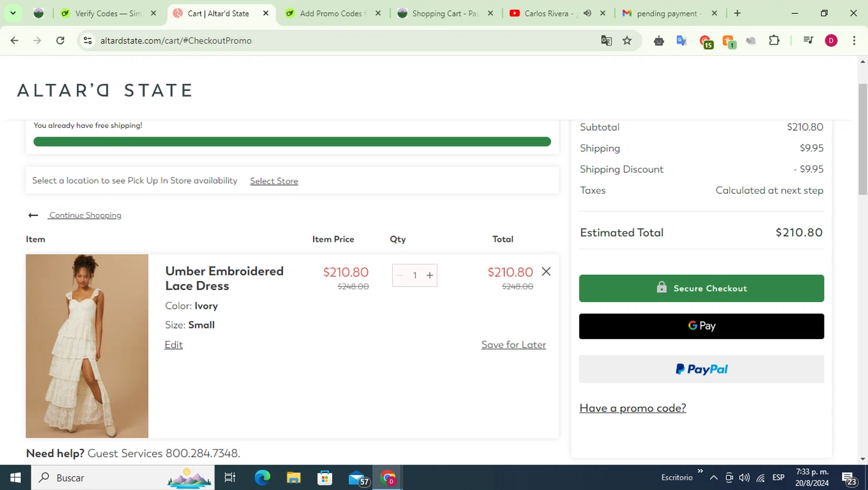Close the Add Promo Codes tab
This screenshot has width=868, height=490.
378,13
